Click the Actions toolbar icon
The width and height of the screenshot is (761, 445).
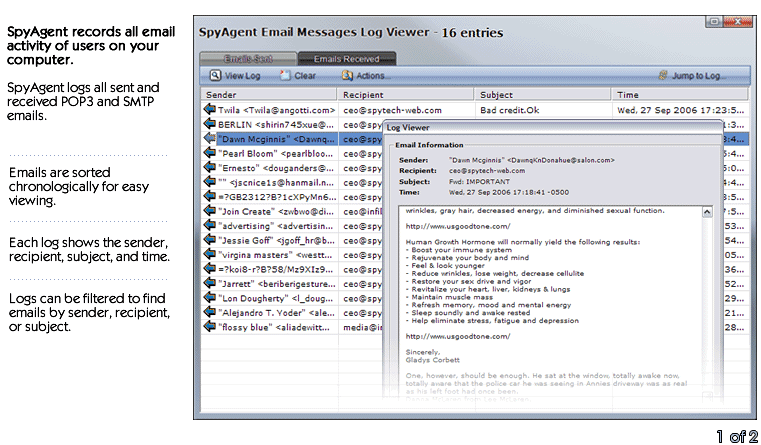tap(347, 75)
